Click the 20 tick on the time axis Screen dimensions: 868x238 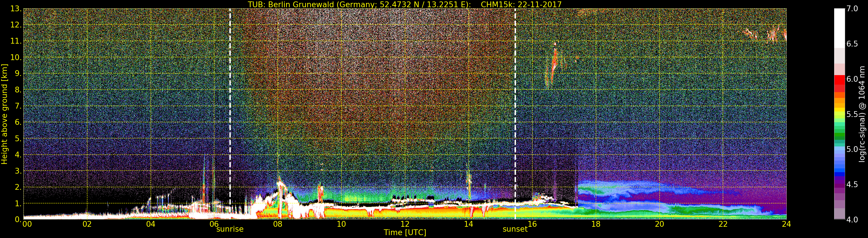(659, 224)
